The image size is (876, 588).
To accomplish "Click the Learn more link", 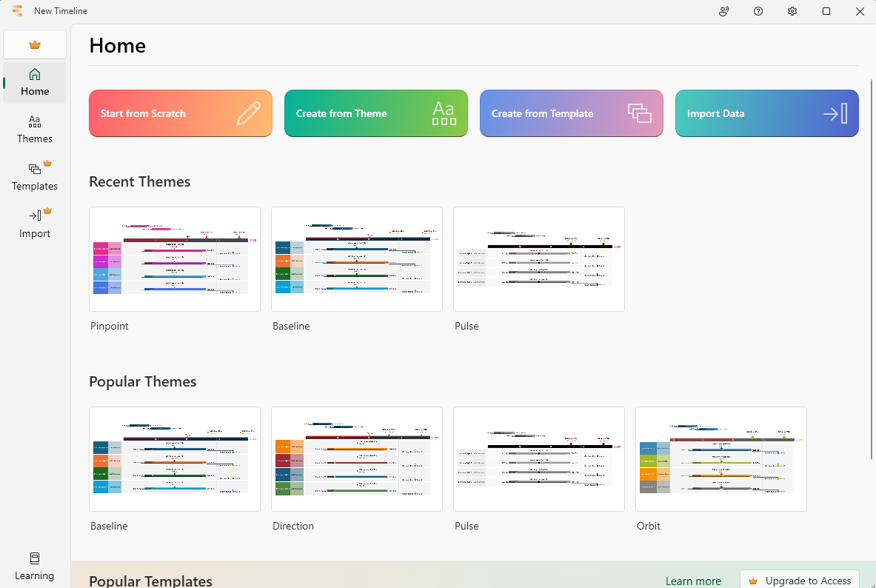I will coord(693,581).
